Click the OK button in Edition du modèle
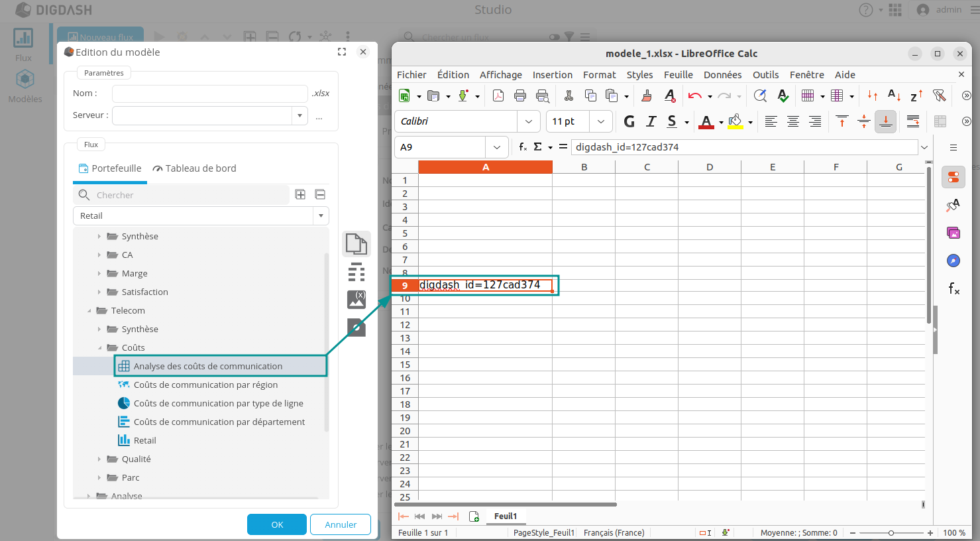This screenshot has width=980, height=541. (x=276, y=524)
